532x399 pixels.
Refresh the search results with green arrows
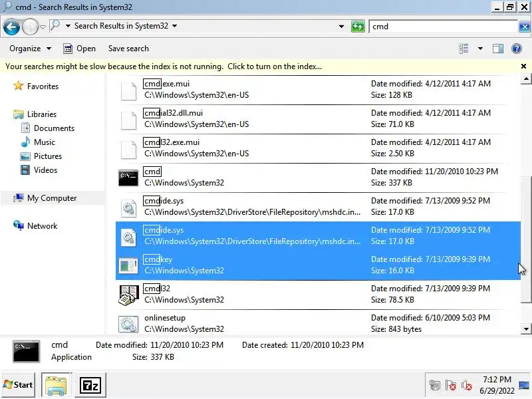click(x=358, y=27)
